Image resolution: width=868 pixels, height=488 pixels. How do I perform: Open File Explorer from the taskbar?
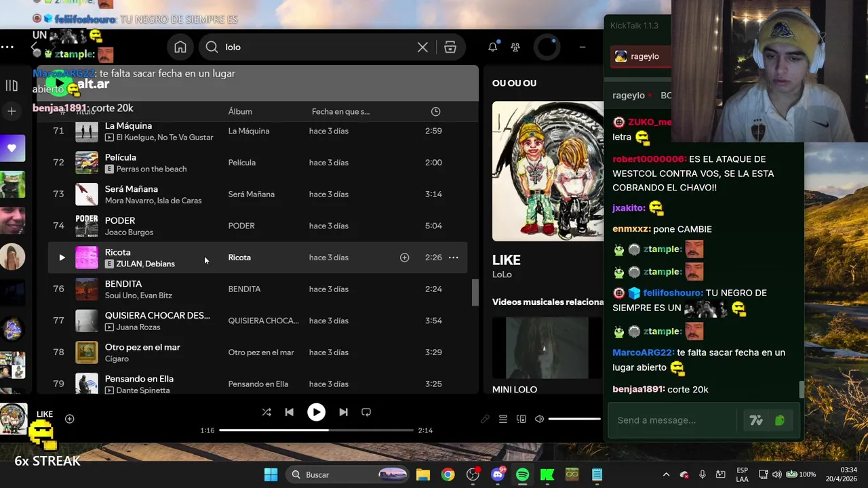pyautogui.click(x=422, y=474)
